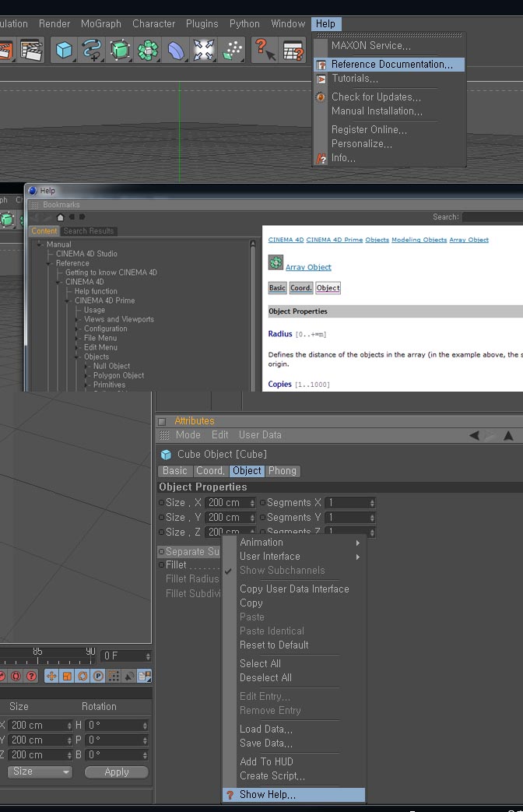Click the red question-mark keyframe icon
This screenshot has height=812, width=523.
point(32,676)
